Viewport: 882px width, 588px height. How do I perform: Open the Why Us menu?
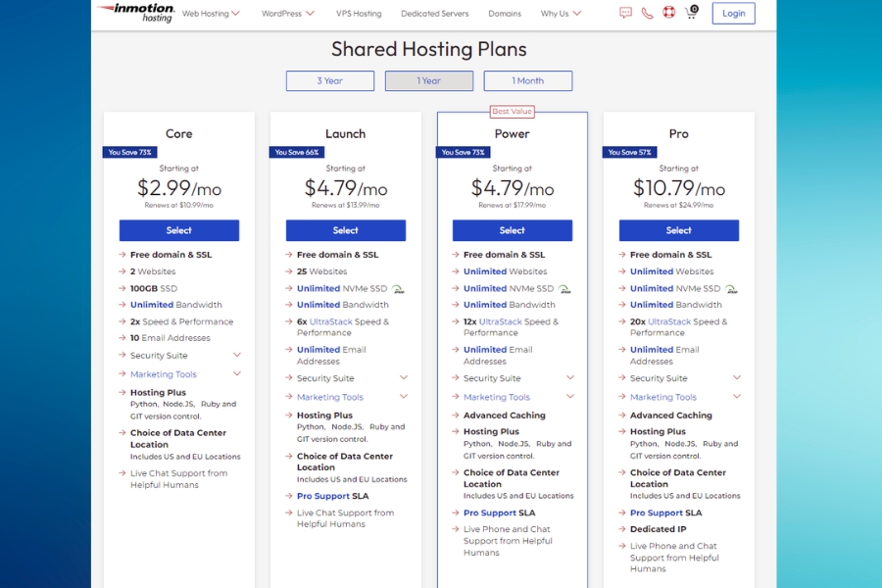(x=561, y=14)
